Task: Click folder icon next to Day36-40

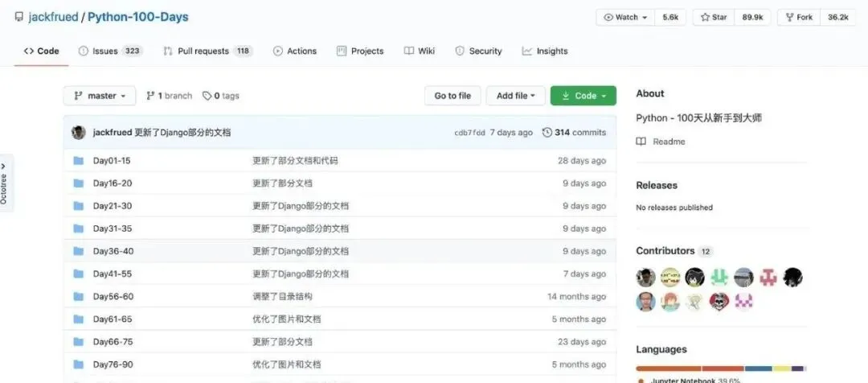Action: [x=79, y=252]
